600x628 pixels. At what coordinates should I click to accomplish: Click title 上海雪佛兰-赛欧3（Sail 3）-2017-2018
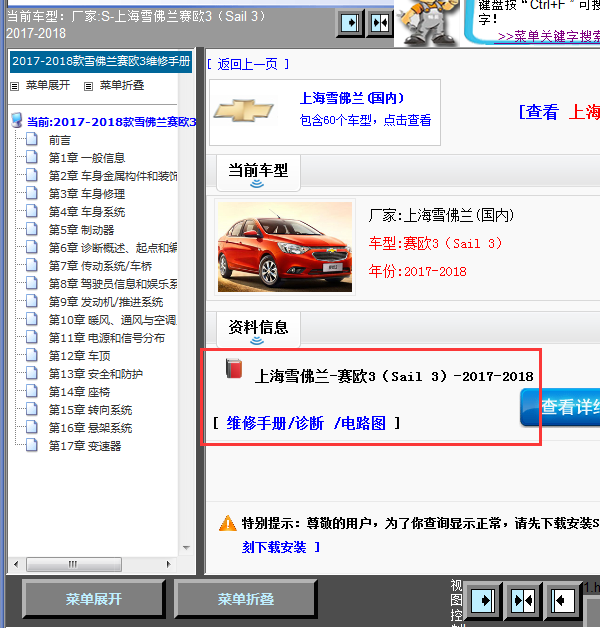(394, 376)
